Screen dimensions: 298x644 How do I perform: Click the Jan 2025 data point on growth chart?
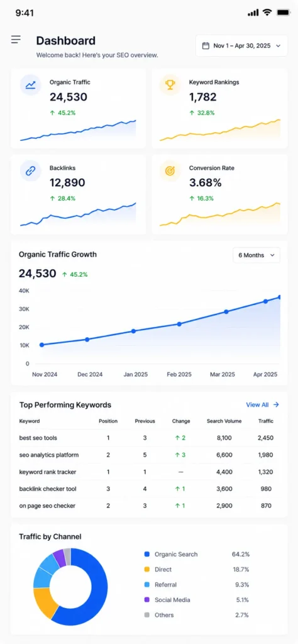click(x=133, y=331)
